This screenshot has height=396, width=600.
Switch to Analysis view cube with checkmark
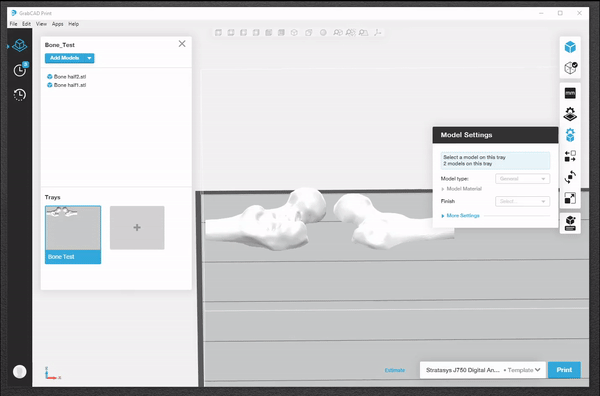coord(571,68)
